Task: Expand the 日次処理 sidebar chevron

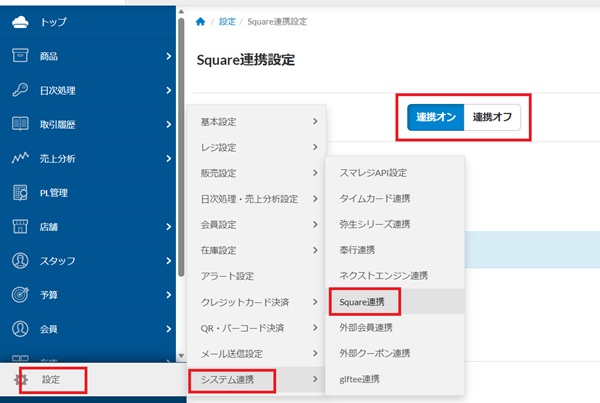Action: pos(169,90)
